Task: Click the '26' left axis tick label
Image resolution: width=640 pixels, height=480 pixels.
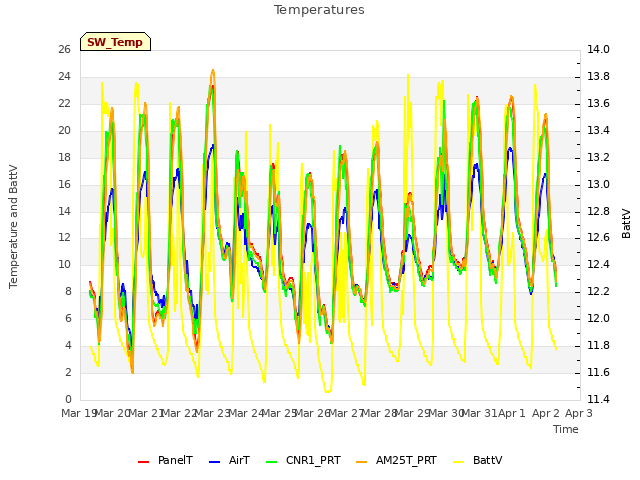Action: (x=65, y=49)
